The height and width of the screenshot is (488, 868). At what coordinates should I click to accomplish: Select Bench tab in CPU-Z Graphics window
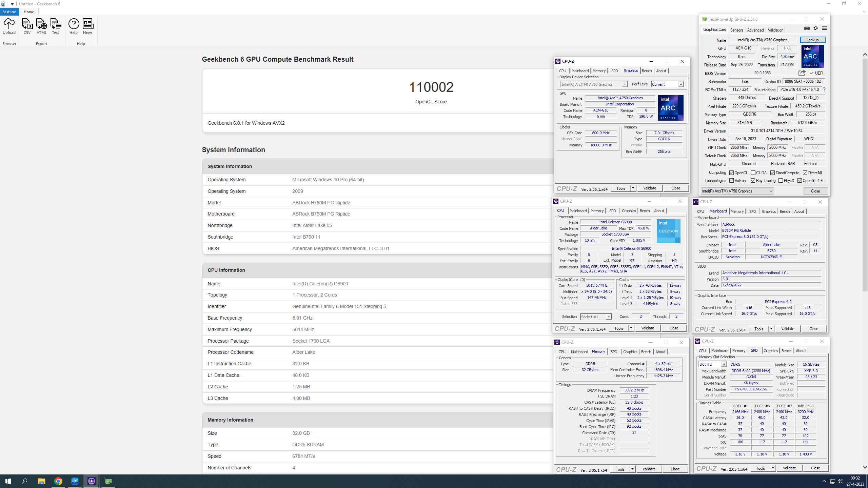647,71
